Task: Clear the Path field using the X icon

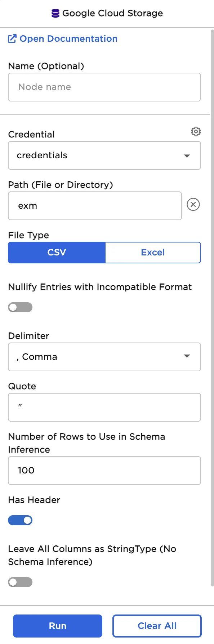Action: click(193, 204)
